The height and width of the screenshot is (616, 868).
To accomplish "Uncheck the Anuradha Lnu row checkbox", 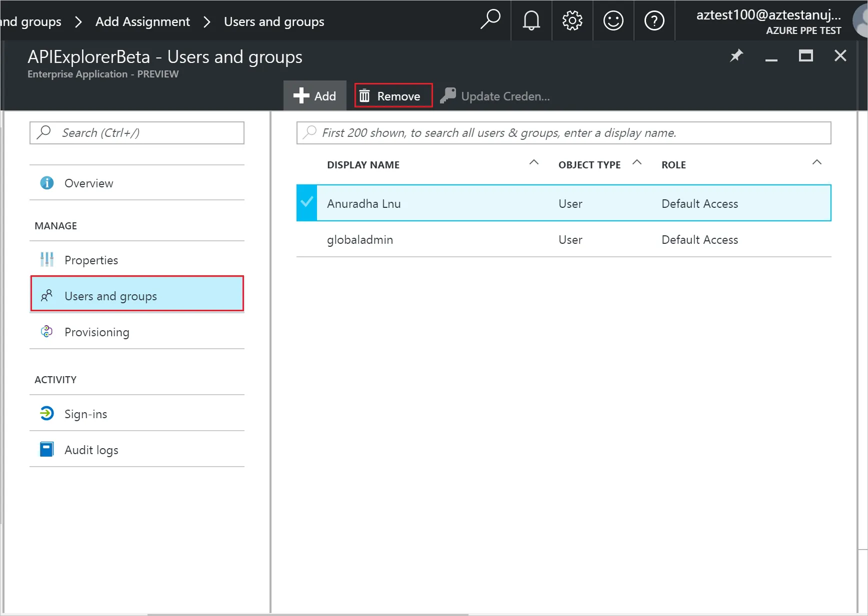I will [306, 203].
